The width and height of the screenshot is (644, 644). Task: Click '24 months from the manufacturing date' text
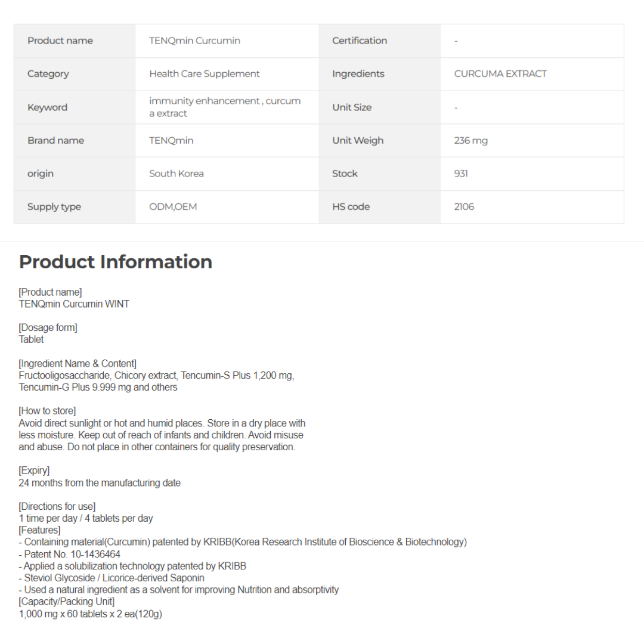[x=100, y=483]
